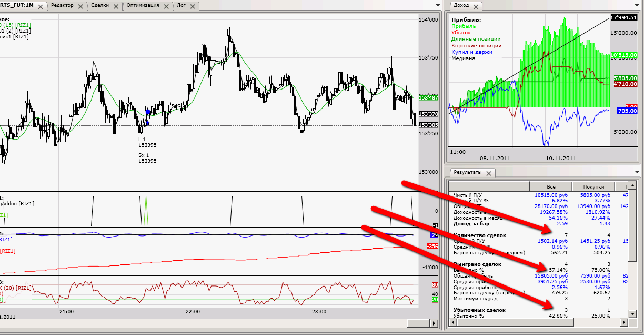Close the Сделки tab via X icon
This screenshot has width=644, height=335.
[x=116, y=6]
